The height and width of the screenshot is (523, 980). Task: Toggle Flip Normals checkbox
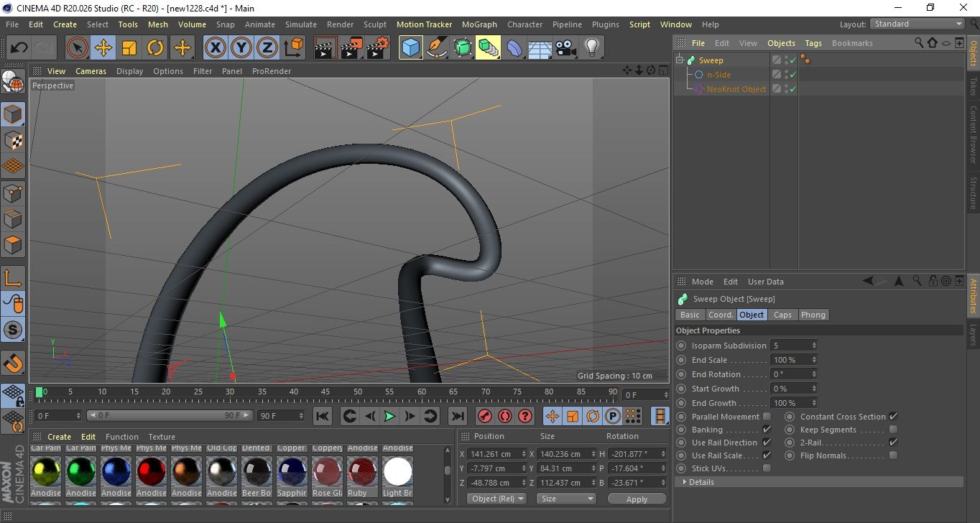(x=893, y=455)
